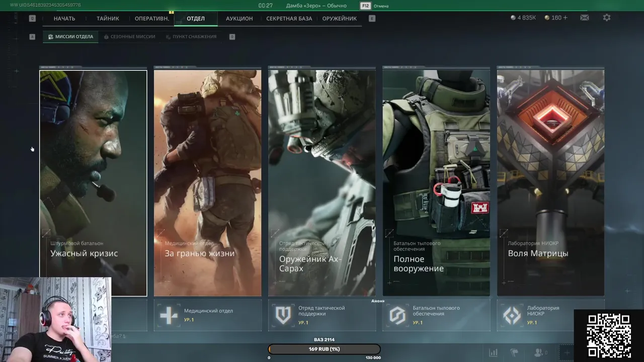This screenshot has width=644, height=362.
Task: Open the За гранью жизни mission card
Action: 207,183
